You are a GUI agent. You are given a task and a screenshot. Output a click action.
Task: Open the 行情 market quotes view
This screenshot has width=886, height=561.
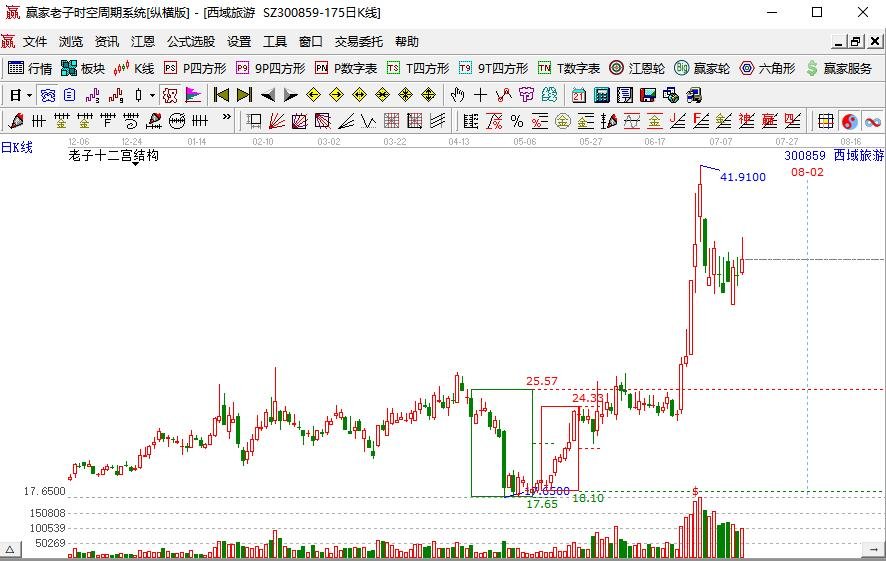pyautogui.click(x=29, y=68)
